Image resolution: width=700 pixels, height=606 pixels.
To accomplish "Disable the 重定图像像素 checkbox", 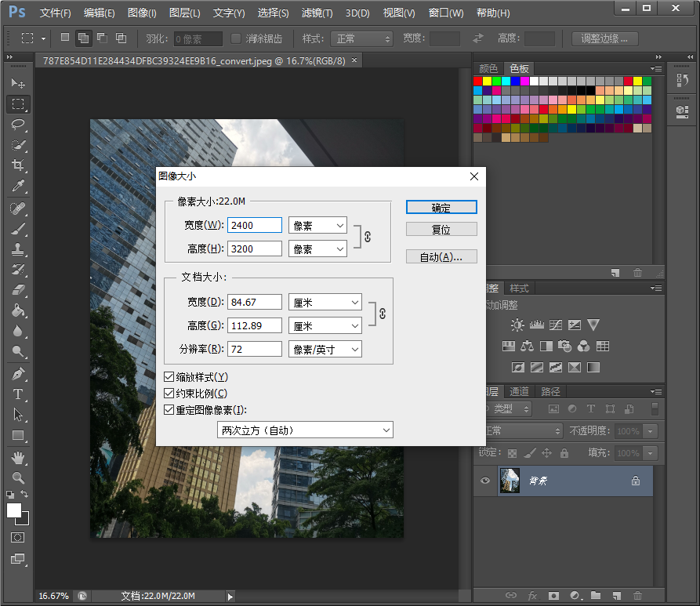I will pos(169,409).
